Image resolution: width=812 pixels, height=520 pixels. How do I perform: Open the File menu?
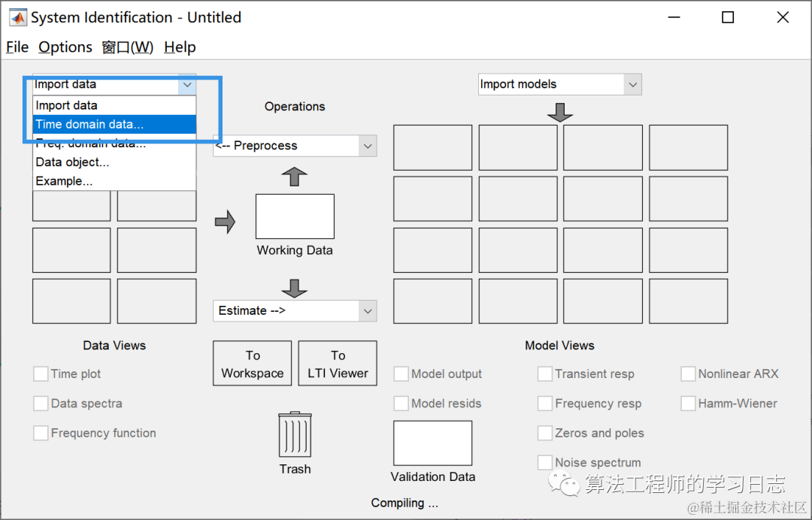(x=17, y=47)
